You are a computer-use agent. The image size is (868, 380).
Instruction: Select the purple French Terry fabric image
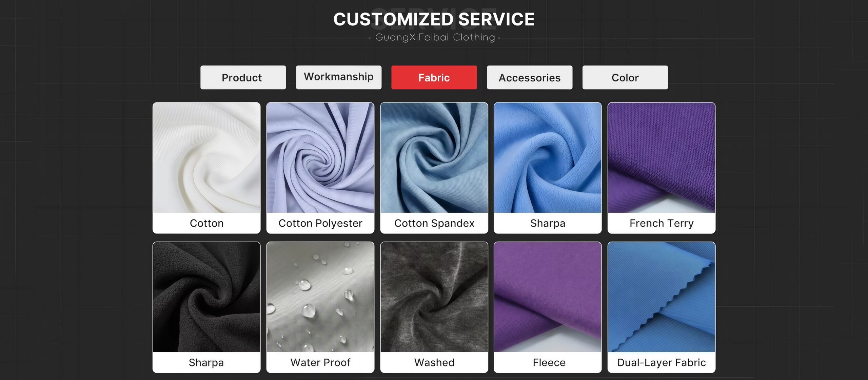coord(662,158)
